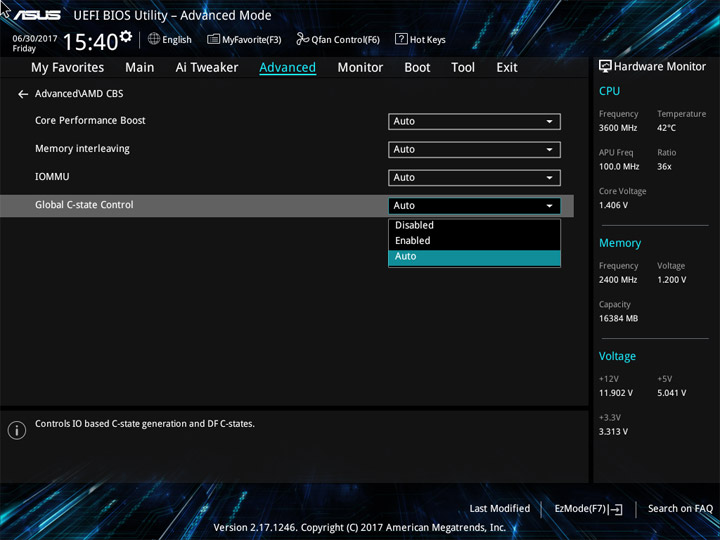
Task: Click the 36x ratio value
Action: [x=664, y=166]
